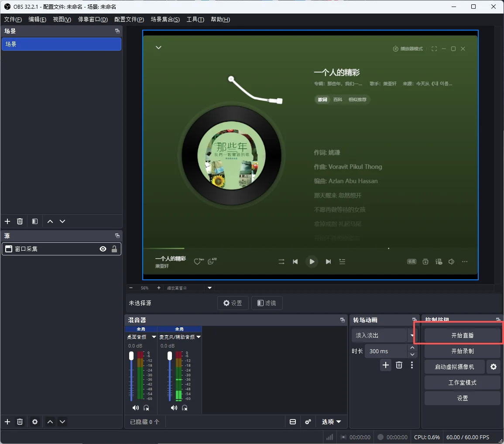504x444 pixels.
Task: Decrease transition duration with down arrow
Action: click(x=412, y=355)
